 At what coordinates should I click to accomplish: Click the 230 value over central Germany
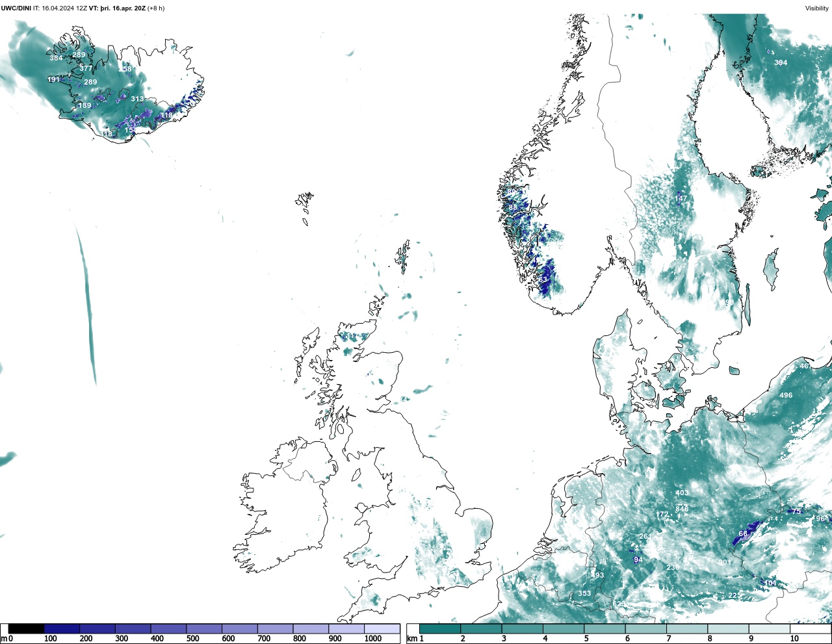[673, 567]
